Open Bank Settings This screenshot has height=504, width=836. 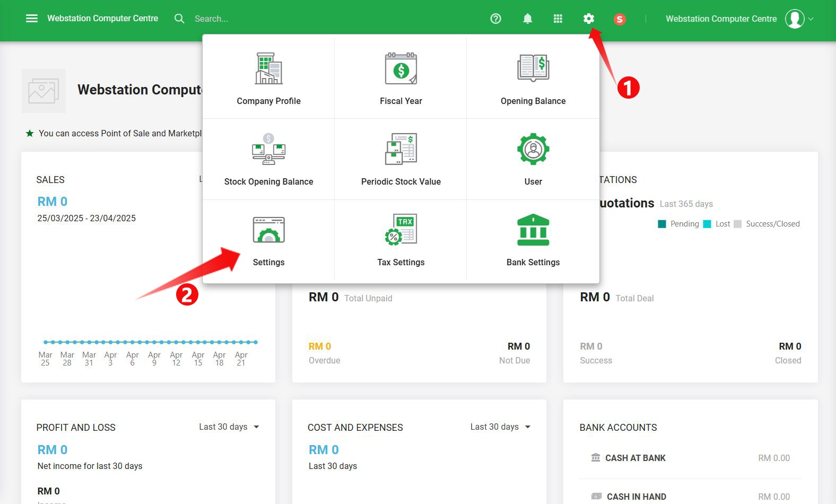coord(533,240)
